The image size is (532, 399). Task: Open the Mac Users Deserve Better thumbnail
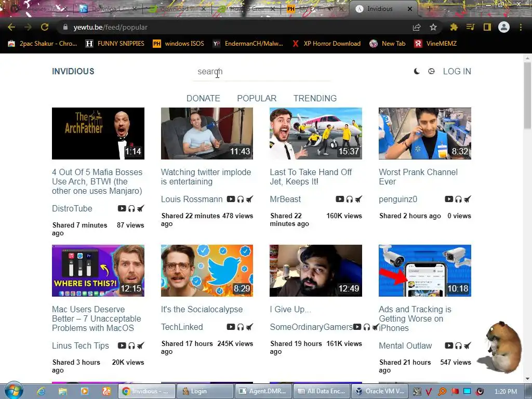click(98, 271)
